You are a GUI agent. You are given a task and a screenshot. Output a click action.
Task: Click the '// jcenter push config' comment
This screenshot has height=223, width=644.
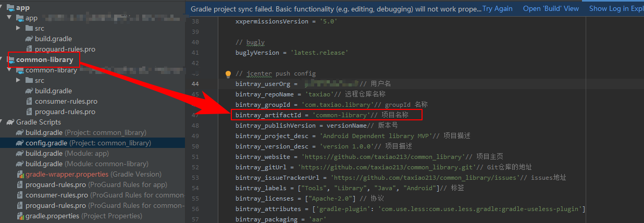276,73
